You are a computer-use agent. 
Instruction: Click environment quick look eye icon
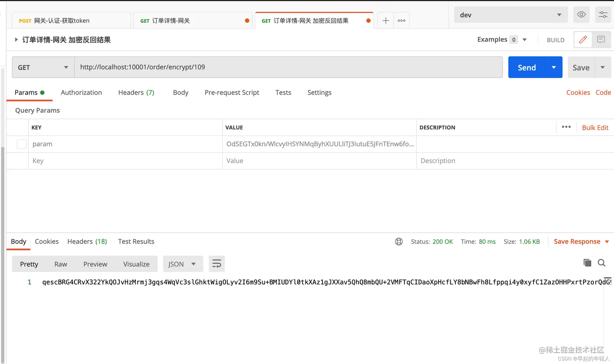point(582,15)
